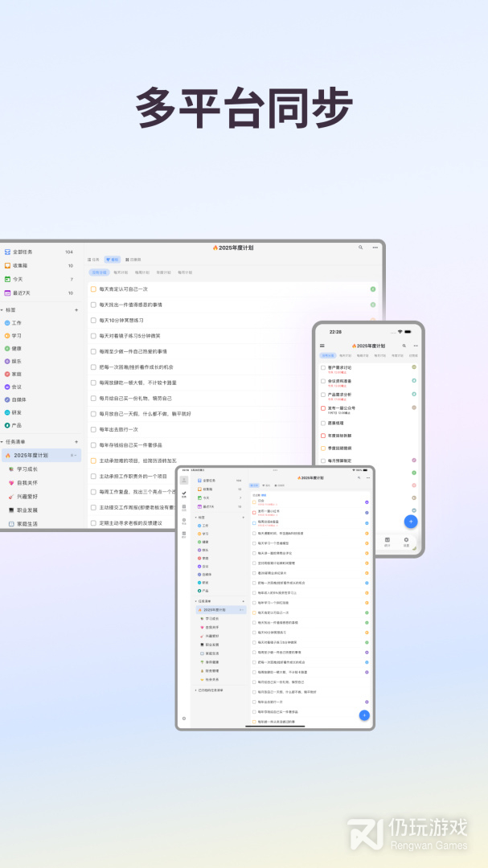This screenshot has width=488, height=868.
Task: Tap the blue add task button on phone
Action: tap(410, 521)
